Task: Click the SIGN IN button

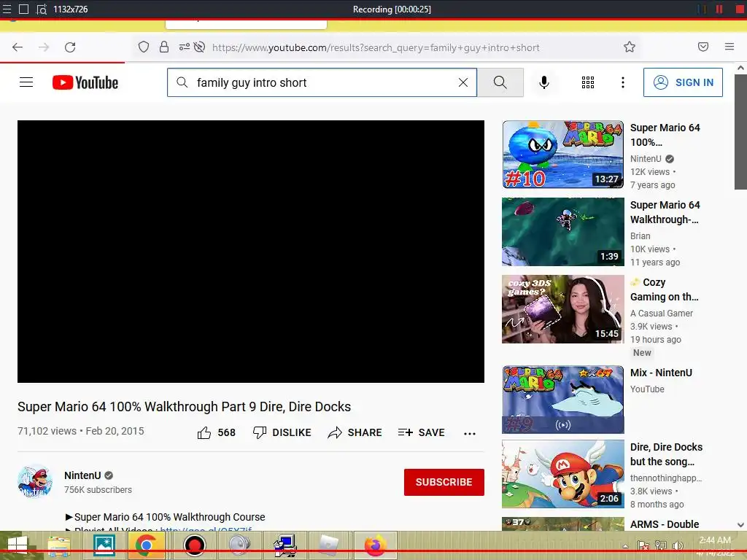Action: pyautogui.click(x=683, y=82)
